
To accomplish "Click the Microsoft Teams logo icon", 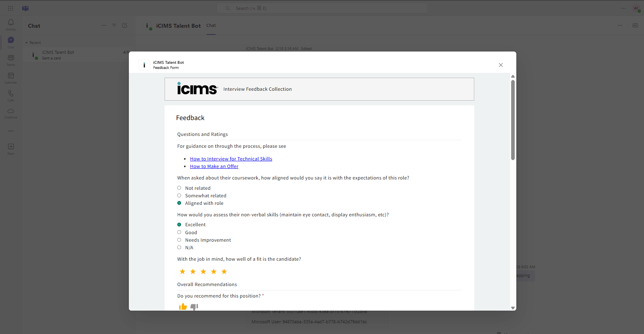I will (25, 8).
